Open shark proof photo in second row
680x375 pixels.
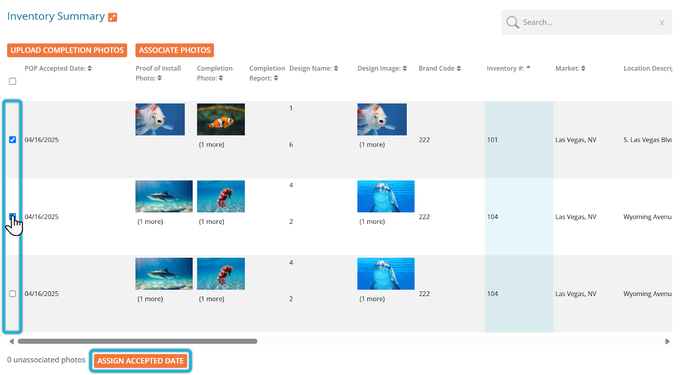click(x=164, y=196)
